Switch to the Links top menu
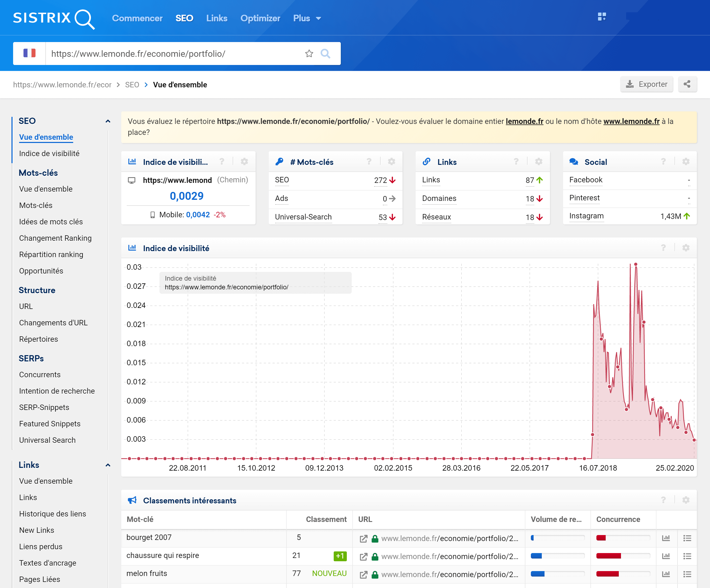Viewport: 710px width, 588px height. pyautogui.click(x=217, y=18)
